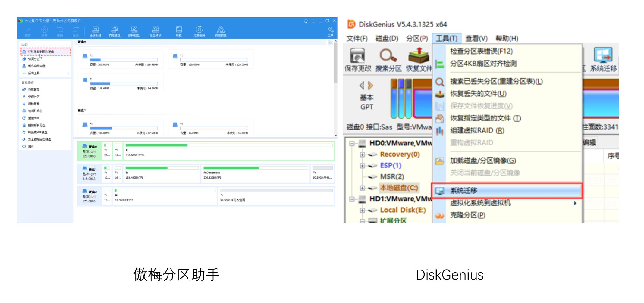Click the 克隆硬盘 toolbar icon
Image resolution: width=644 pixels, height=303 pixels.
[x=115, y=31]
